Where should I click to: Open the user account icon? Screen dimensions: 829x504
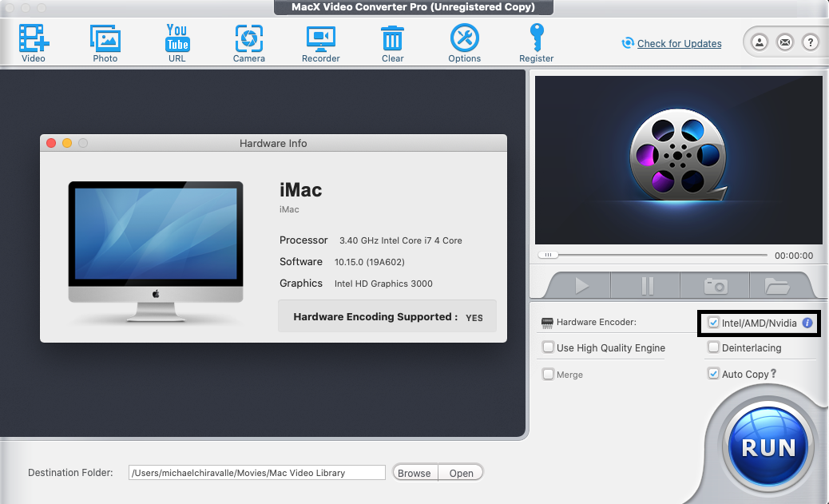760,42
